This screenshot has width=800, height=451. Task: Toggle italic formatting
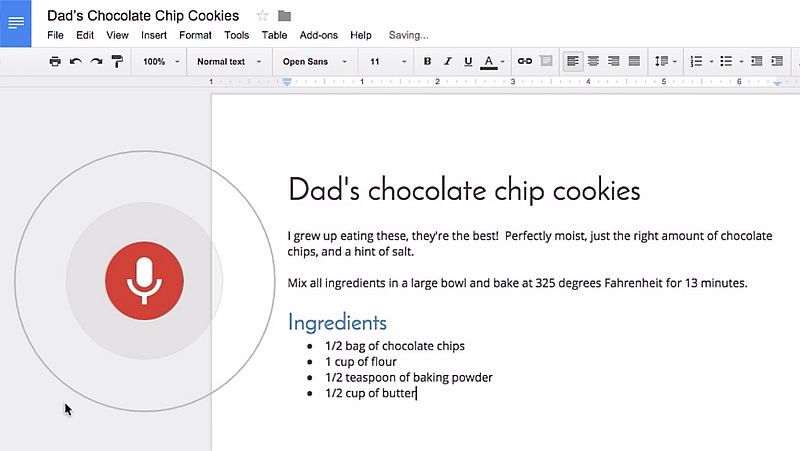coord(447,61)
